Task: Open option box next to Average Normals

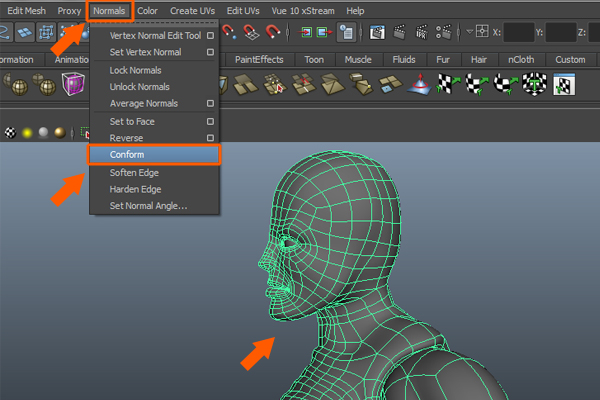Action: click(x=210, y=103)
